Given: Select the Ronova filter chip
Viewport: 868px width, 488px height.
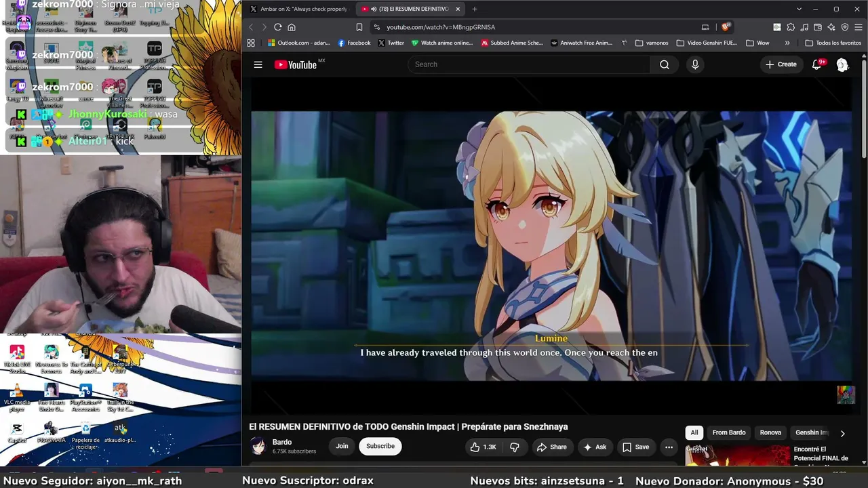Looking at the screenshot, I should pyautogui.click(x=770, y=432).
